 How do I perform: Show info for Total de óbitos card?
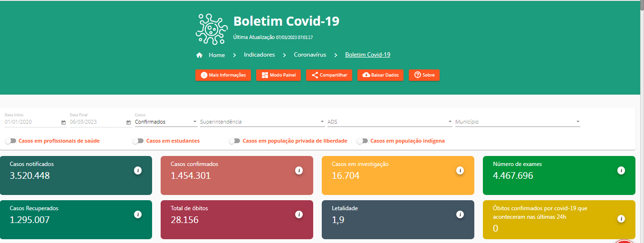click(299, 214)
